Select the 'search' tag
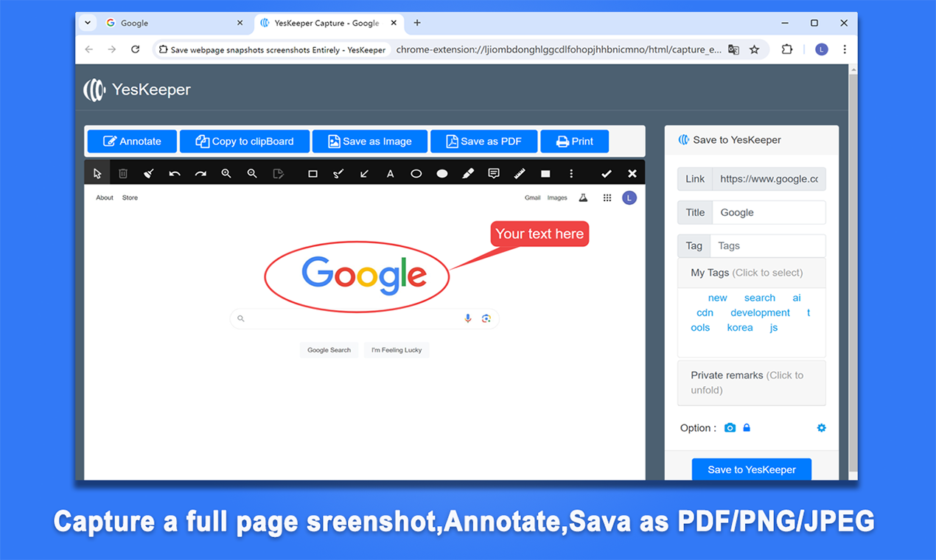936x560 pixels. (x=760, y=298)
